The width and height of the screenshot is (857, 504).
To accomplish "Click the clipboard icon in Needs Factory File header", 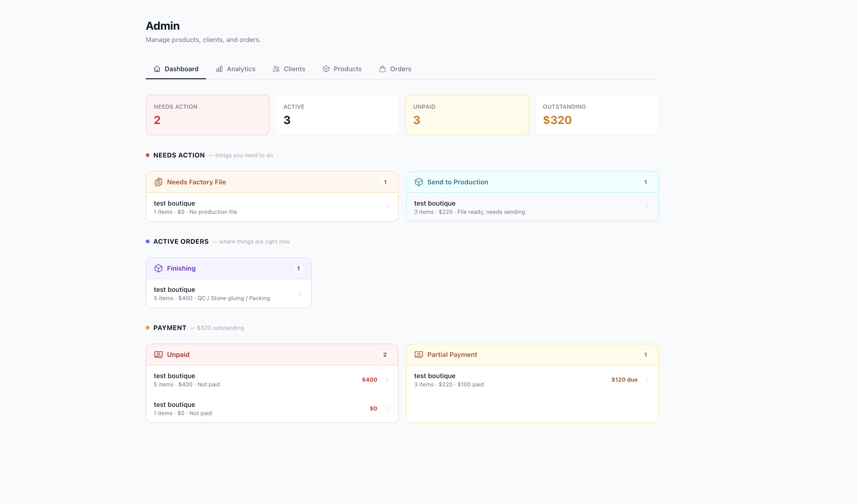I will click(x=158, y=182).
